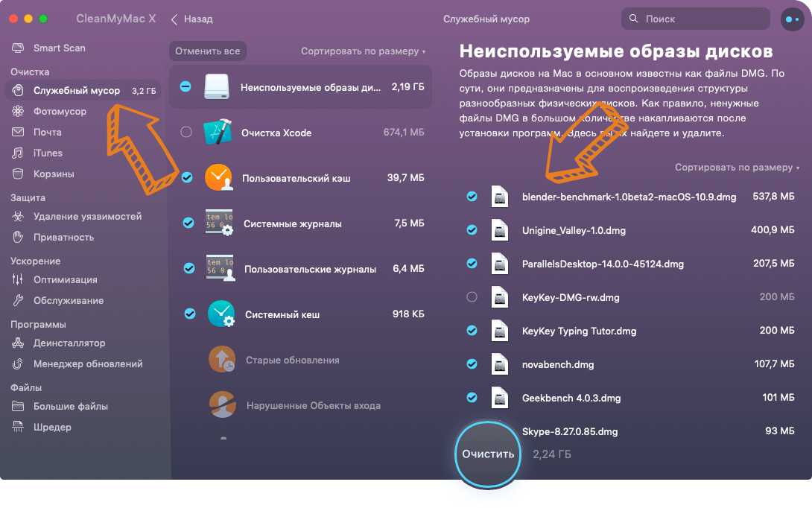Screen dimensions: 812x508
Task: Select the Старые обновления row
Action: tap(300, 359)
